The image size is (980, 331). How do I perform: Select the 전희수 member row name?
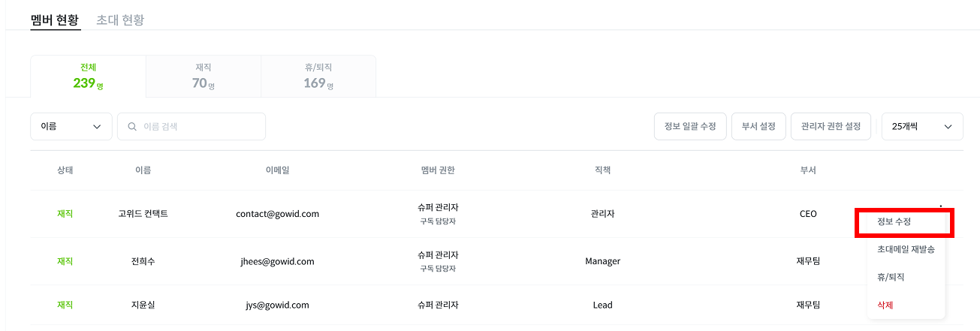pyautogui.click(x=143, y=261)
